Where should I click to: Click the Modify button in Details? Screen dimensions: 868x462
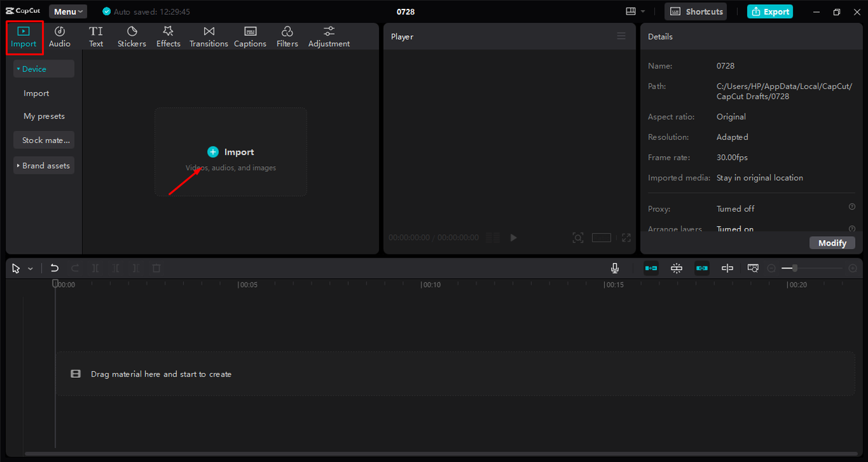click(x=832, y=243)
